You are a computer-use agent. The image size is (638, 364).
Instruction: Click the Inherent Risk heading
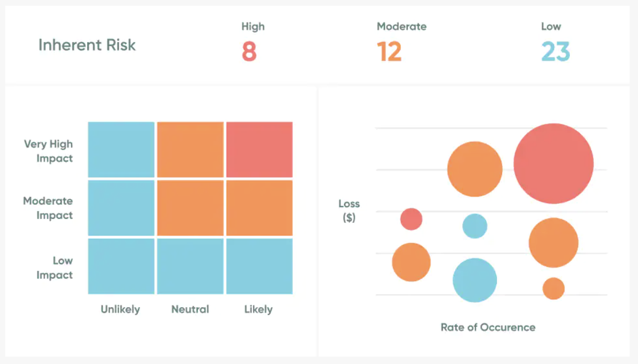pyautogui.click(x=87, y=45)
